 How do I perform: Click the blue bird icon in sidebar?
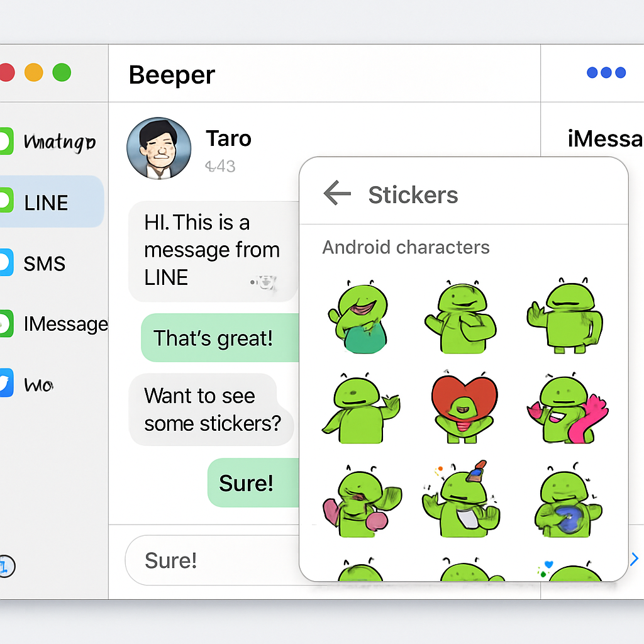pyautogui.click(x=6, y=383)
